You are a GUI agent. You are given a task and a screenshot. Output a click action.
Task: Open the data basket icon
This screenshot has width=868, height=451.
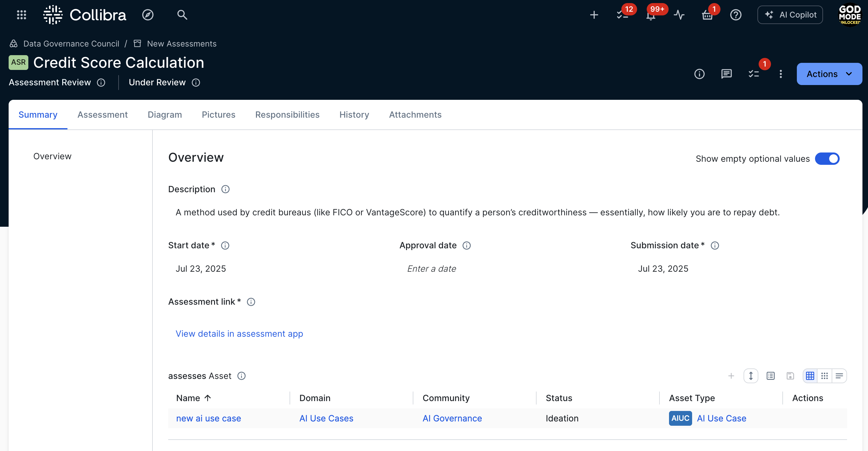pyautogui.click(x=707, y=15)
